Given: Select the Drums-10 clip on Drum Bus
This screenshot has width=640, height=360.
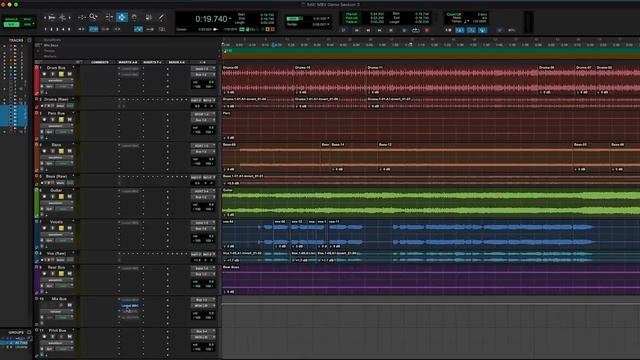Looking at the screenshot, I should [x=330, y=80].
